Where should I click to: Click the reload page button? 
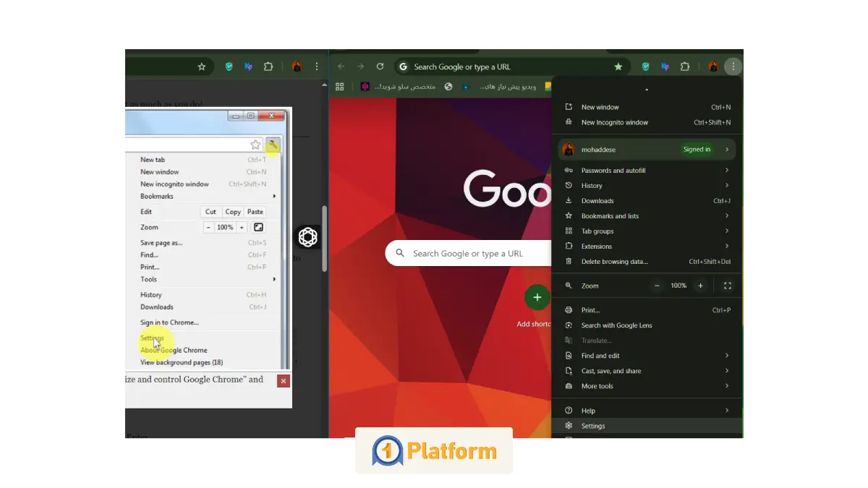pos(380,67)
